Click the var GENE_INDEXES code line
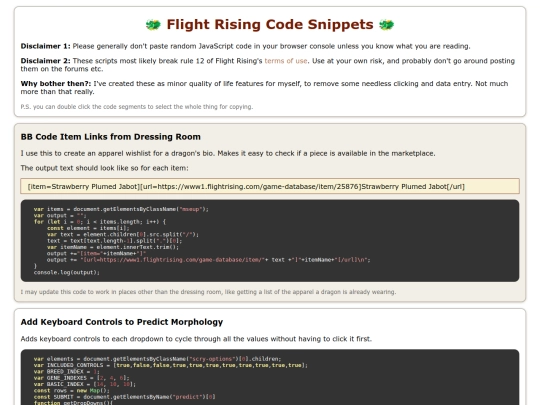The width and height of the screenshot is (540, 405). (x=82, y=378)
